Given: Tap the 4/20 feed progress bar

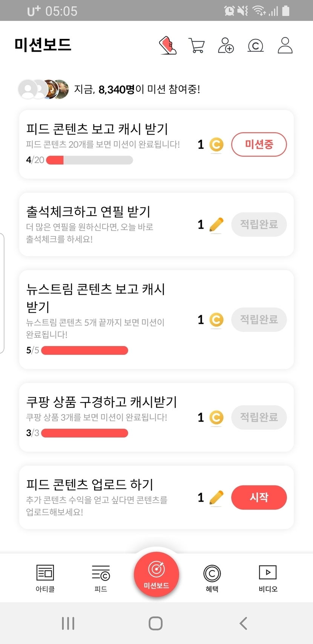Looking at the screenshot, I should coord(89,160).
